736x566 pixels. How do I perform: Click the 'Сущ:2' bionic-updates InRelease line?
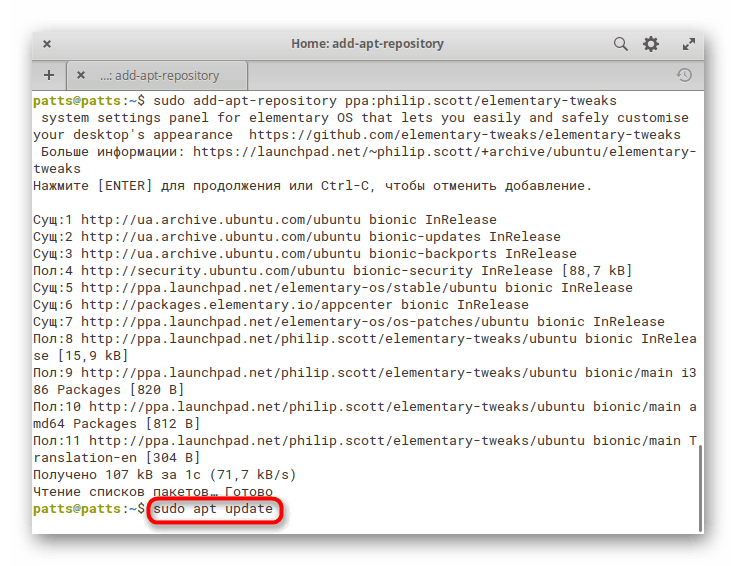coord(297,237)
